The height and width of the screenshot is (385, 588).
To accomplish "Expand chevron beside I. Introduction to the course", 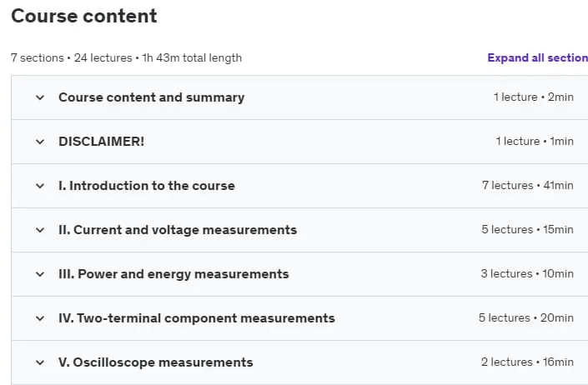I will pyautogui.click(x=40, y=186).
